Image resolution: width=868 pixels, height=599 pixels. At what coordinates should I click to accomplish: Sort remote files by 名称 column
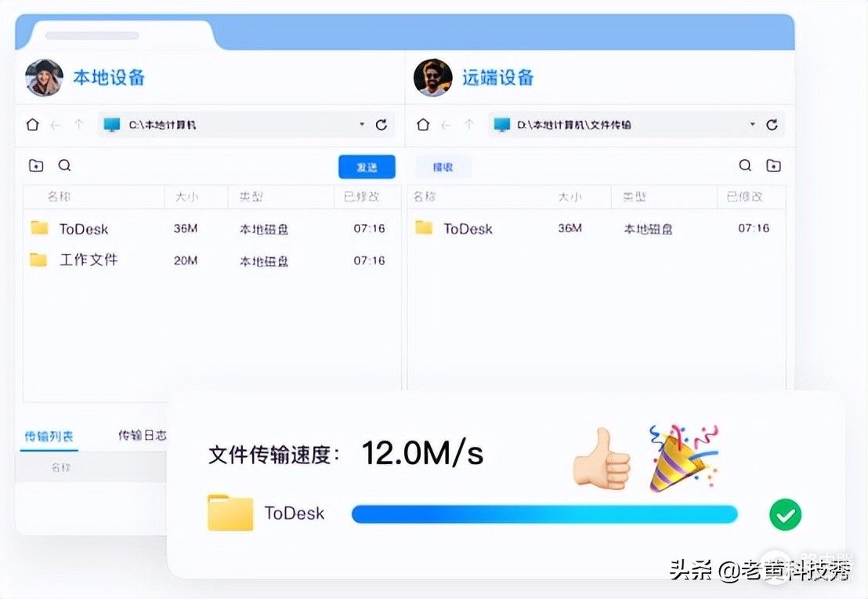(425, 197)
